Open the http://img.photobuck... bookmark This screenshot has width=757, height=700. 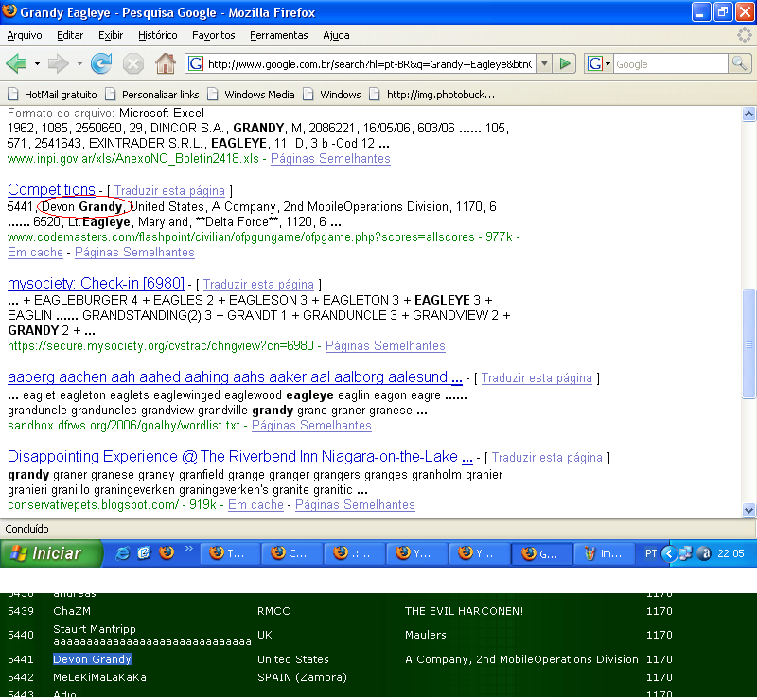click(x=432, y=95)
